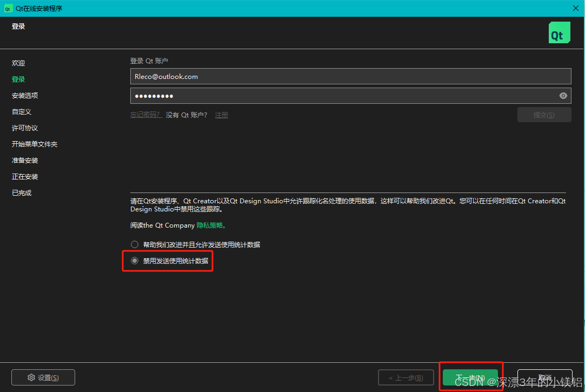Open 设置(S) settings button

click(43, 377)
